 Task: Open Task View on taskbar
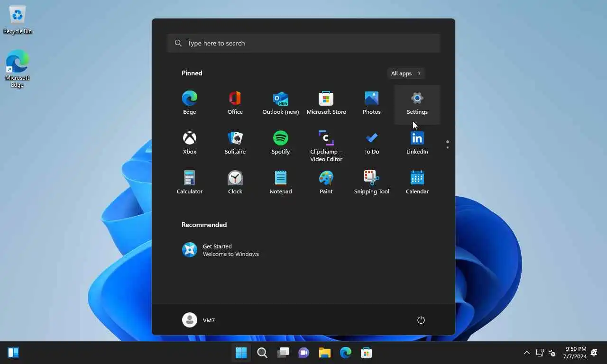283,353
